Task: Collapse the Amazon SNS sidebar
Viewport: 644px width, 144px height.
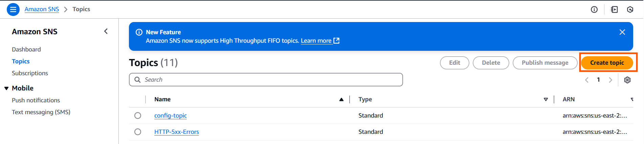Action: pos(106,32)
